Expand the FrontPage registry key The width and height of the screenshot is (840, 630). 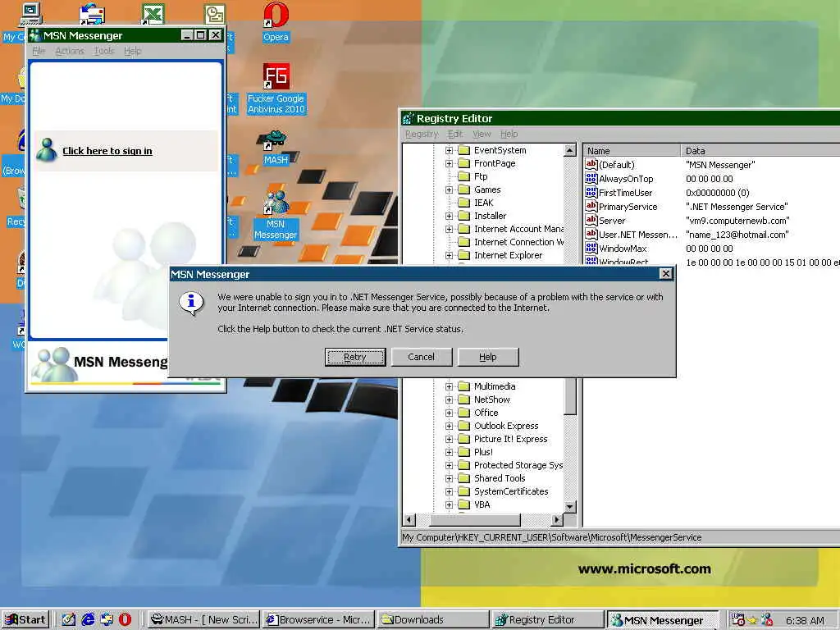[449, 163]
